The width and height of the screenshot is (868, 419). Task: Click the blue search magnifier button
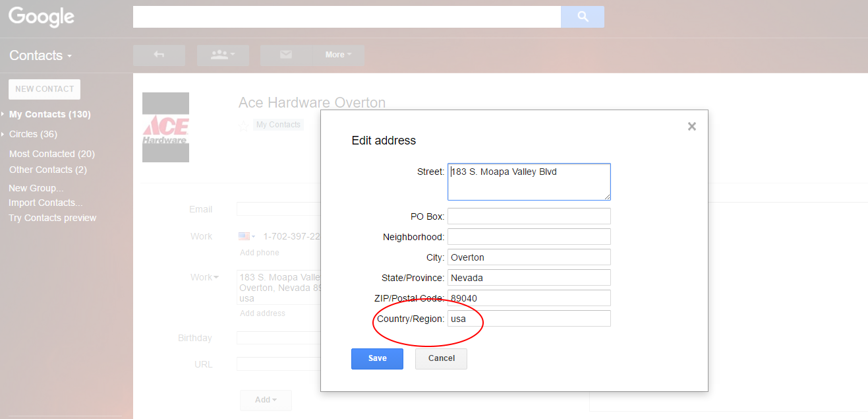coord(582,17)
